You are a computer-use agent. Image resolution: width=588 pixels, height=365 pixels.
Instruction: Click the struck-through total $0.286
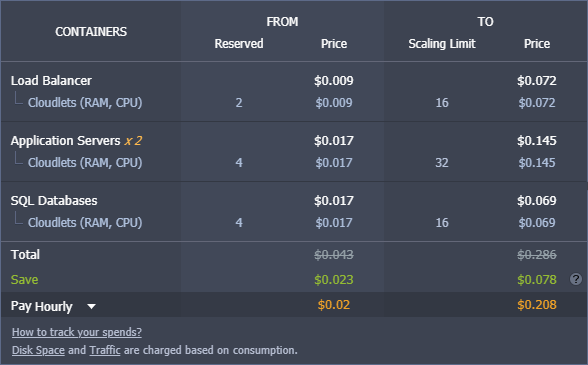click(537, 255)
